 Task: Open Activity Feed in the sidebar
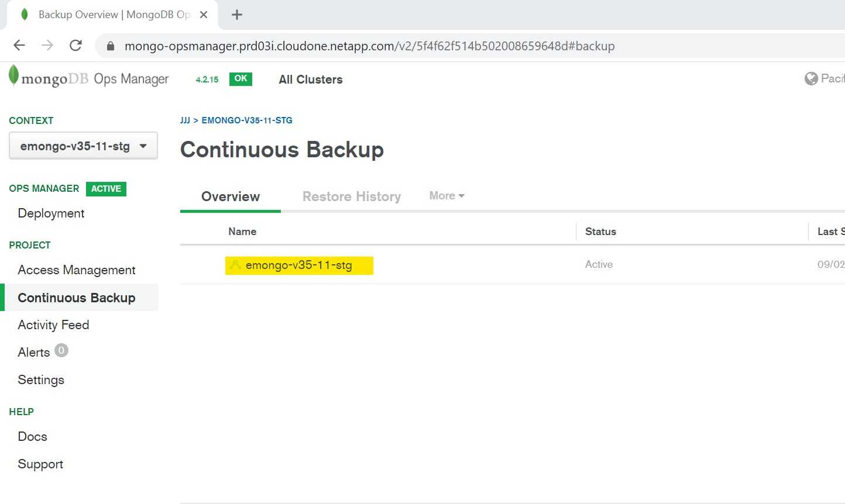pyautogui.click(x=53, y=325)
